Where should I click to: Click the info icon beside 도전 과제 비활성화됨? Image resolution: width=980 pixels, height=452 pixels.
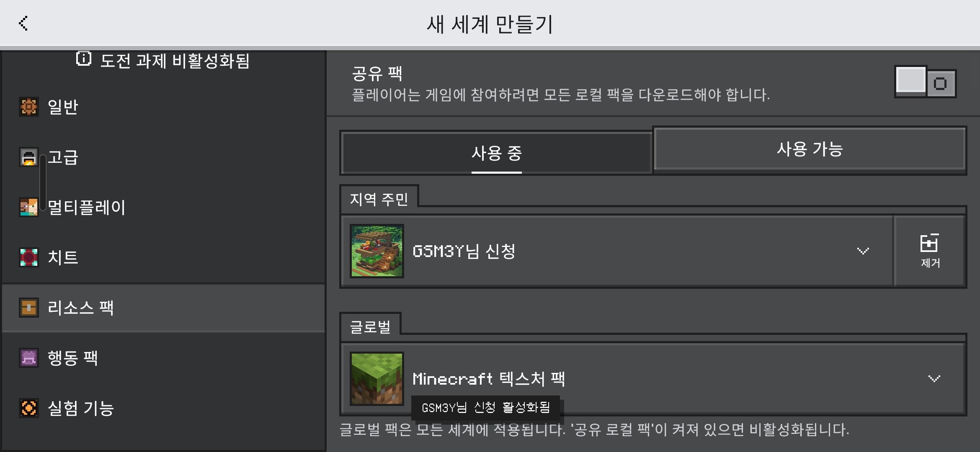(84, 59)
